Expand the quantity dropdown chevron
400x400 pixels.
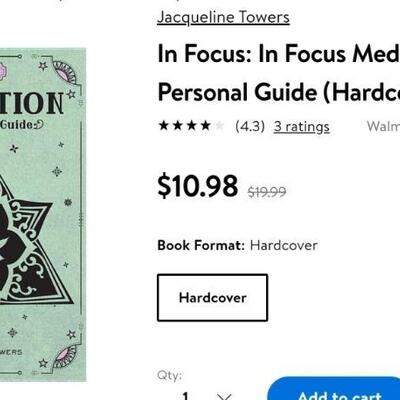[x=224, y=397]
